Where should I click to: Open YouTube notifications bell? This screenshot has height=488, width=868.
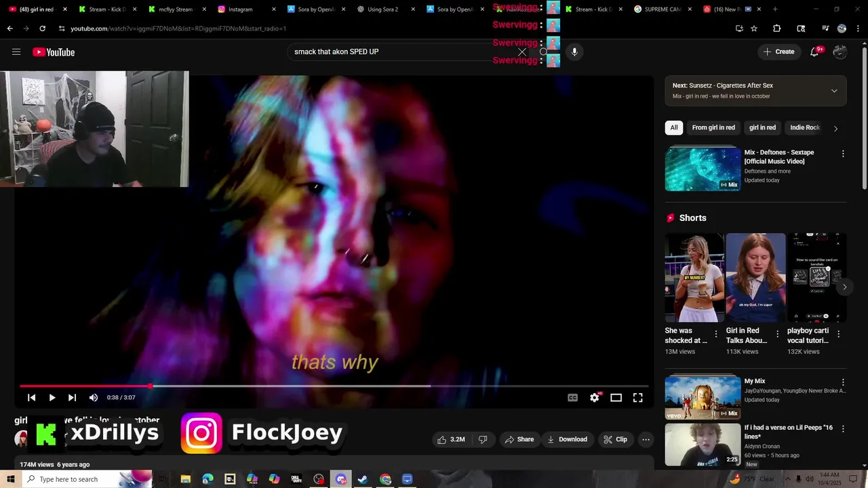pos(815,52)
